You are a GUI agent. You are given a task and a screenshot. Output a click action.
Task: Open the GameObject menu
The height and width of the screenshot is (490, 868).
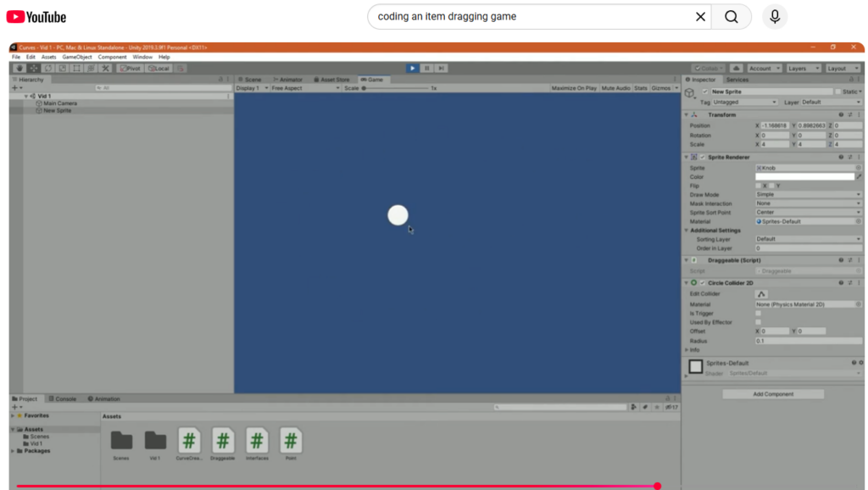[77, 57]
